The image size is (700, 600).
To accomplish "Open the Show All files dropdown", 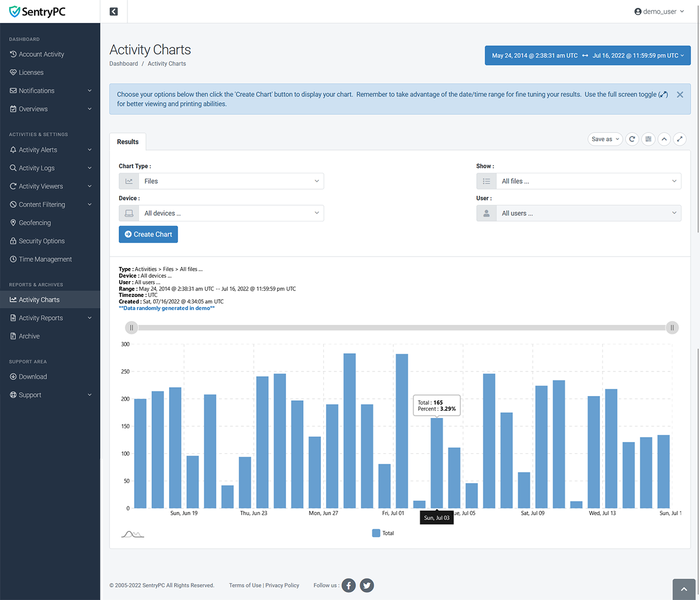I will click(x=589, y=181).
